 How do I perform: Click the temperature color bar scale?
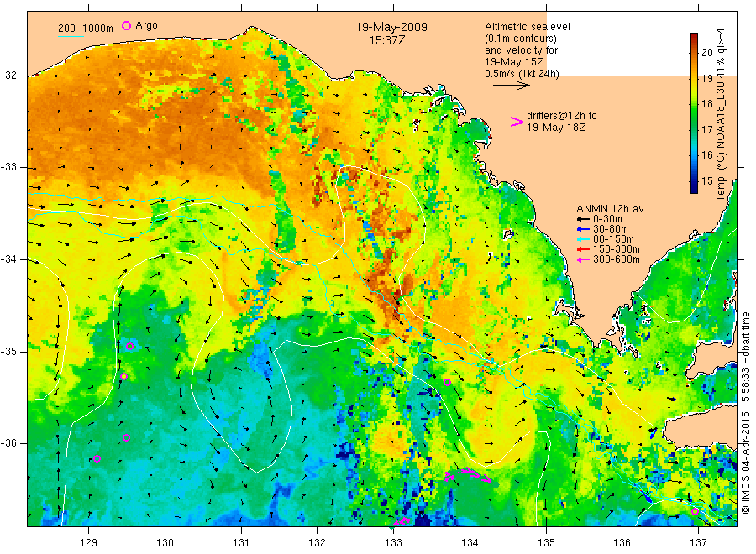tap(694, 113)
